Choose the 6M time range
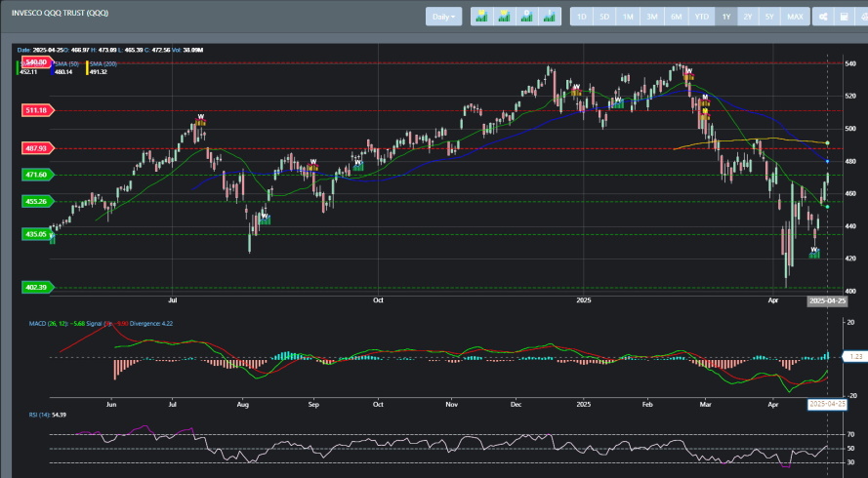The image size is (868, 478). coord(677,17)
